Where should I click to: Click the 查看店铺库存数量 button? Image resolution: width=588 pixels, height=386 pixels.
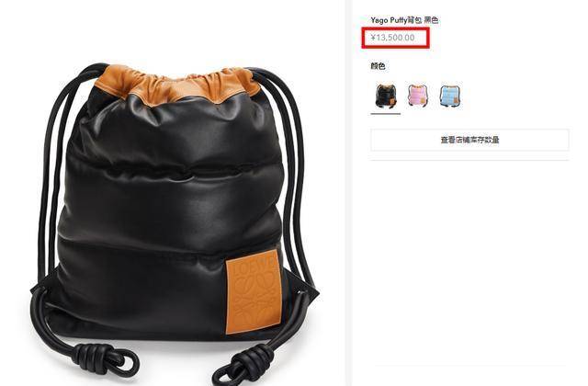coord(469,140)
